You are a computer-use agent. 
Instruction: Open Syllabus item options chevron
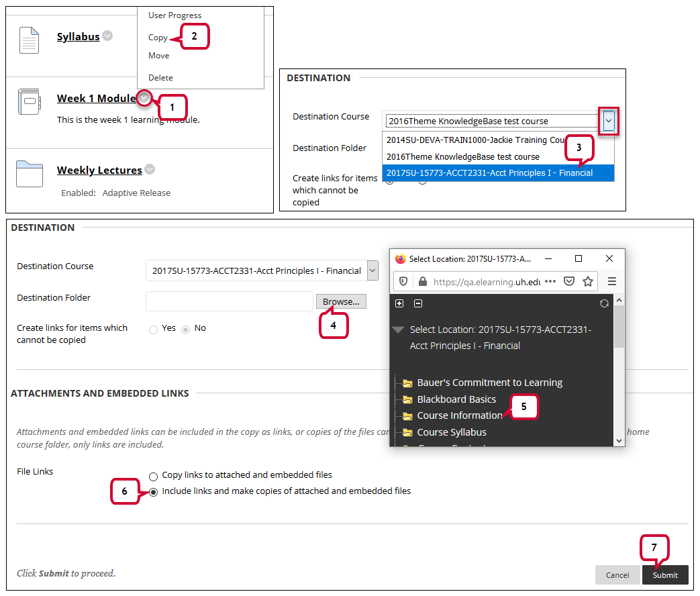pyautogui.click(x=107, y=36)
